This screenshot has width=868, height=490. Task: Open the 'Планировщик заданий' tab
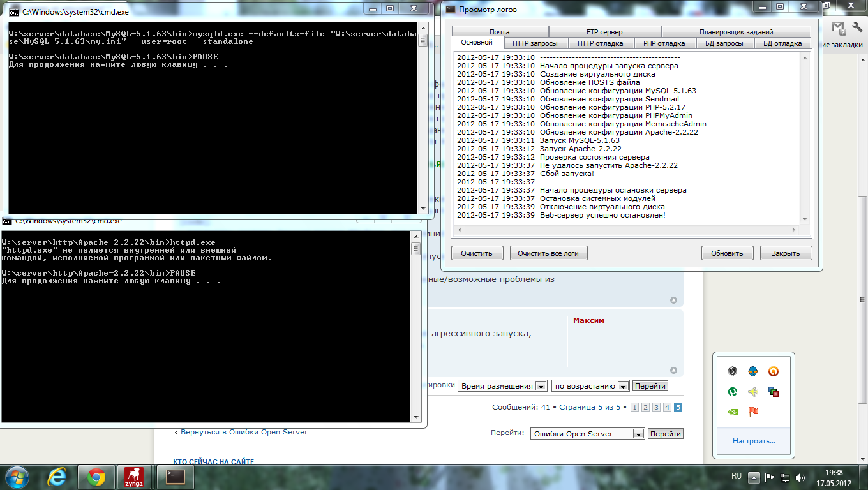point(736,32)
